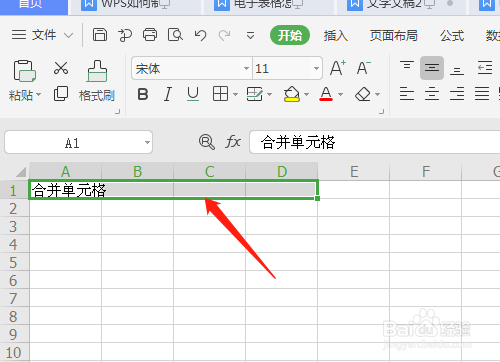
Task: Toggle bold formatting
Action: coord(143,94)
